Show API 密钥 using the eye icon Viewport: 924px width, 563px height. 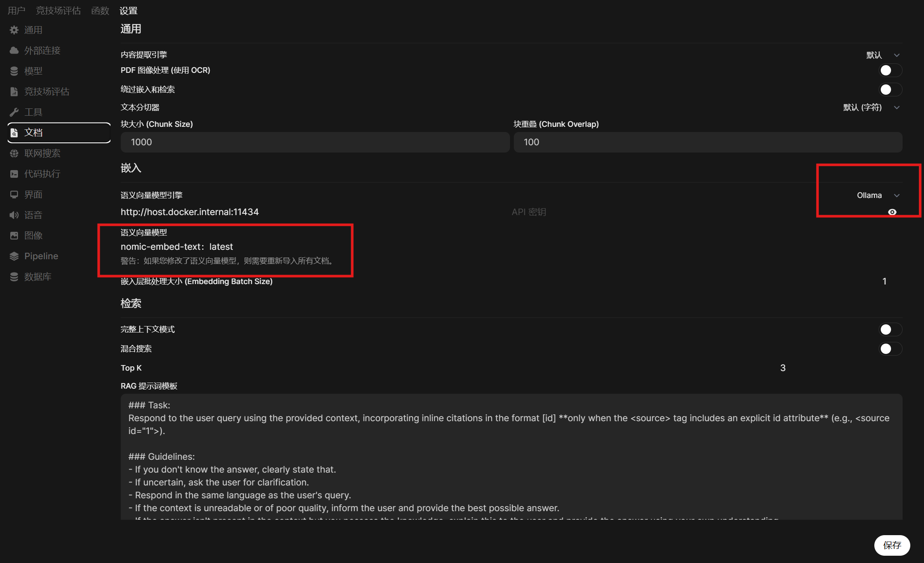click(892, 212)
